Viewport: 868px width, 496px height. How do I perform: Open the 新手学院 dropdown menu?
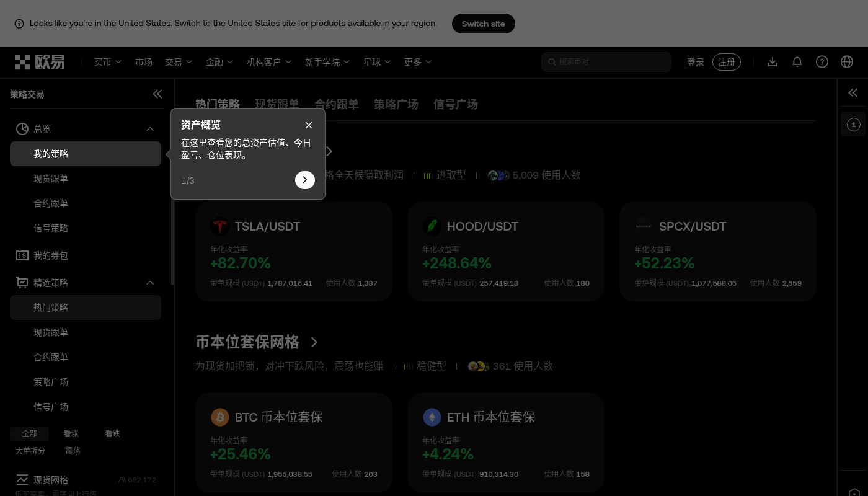(x=327, y=62)
